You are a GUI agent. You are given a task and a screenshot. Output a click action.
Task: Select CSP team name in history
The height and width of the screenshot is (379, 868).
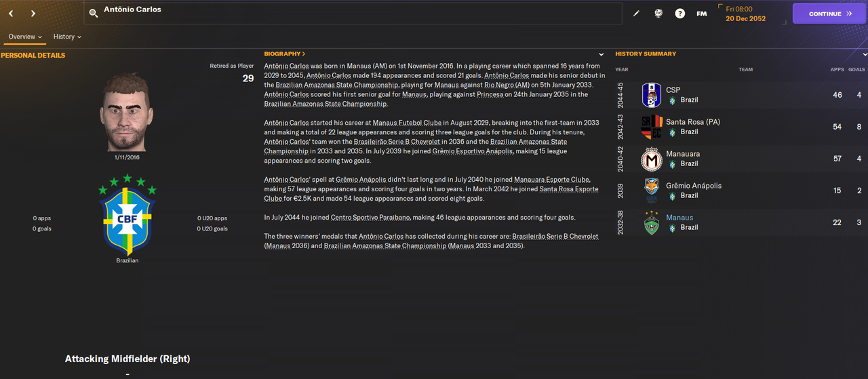[673, 90]
